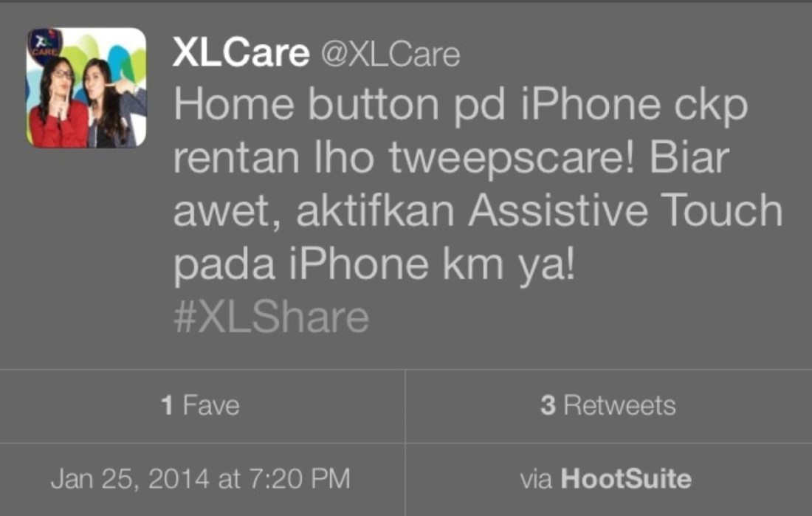Image resolution: width=812 pixels, height=516 pixels.
Task: Select the word tweepscare in the tweet
Action: 511,159
